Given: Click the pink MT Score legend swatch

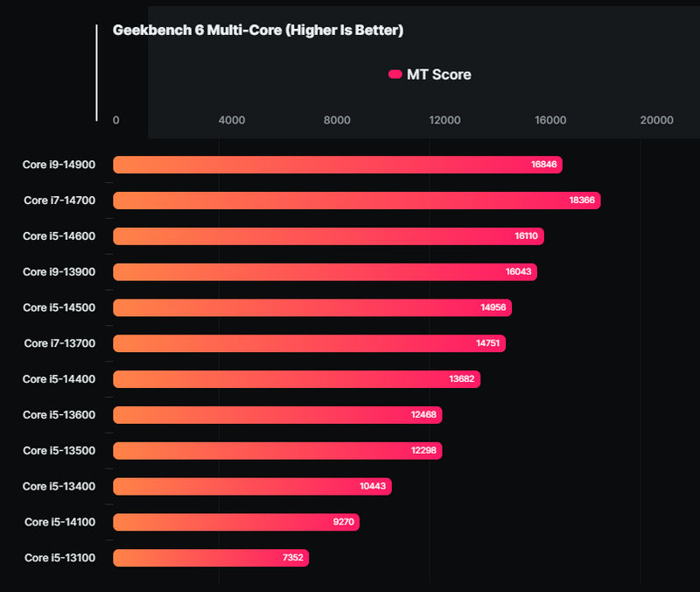Looking at the screenshot, I should click(395, 75).
